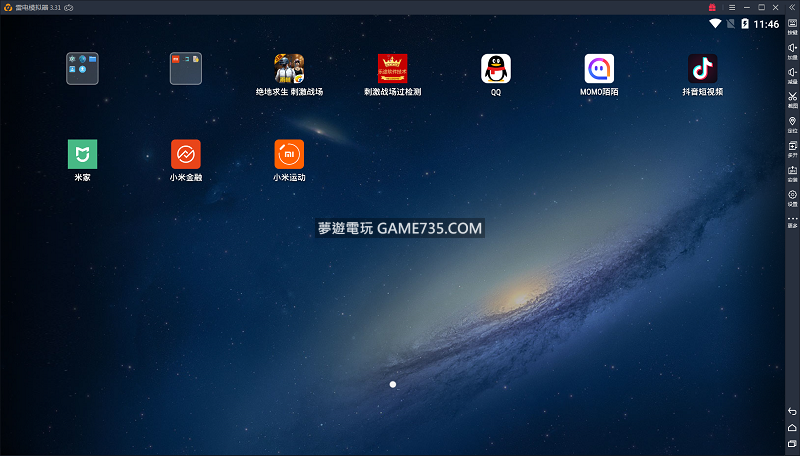
Task: Open the 多开 multi-instance manager
Action: point(792,148)
